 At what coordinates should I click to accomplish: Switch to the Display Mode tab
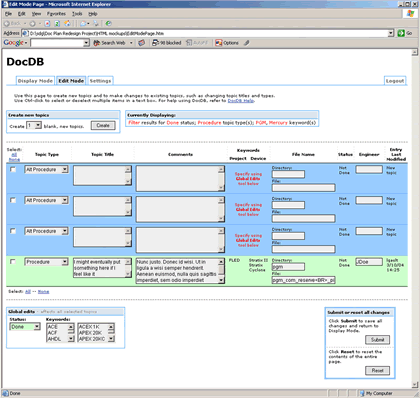tap(35, 81)
